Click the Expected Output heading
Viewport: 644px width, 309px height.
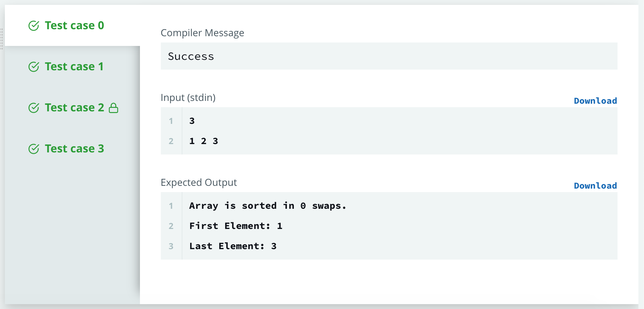[199, 182]
